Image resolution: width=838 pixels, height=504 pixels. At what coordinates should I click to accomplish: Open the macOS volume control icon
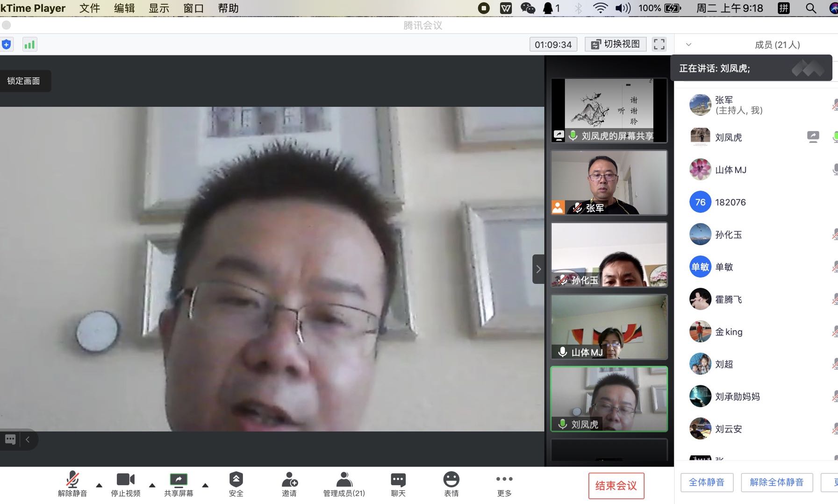click(x=623, y=8)
